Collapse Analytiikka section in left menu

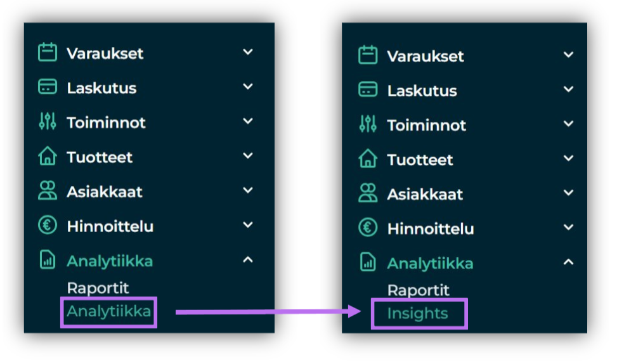click(x=248, y=260)
